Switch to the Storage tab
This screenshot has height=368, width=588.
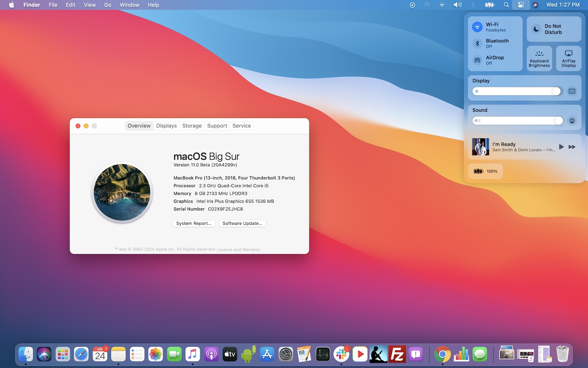coord(192,126)
